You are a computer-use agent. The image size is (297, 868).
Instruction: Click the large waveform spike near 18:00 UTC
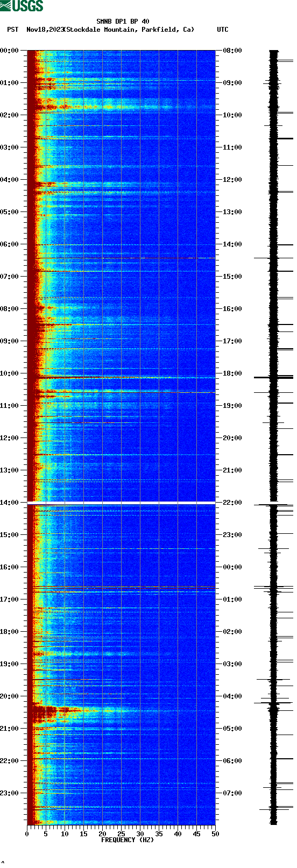274,377
